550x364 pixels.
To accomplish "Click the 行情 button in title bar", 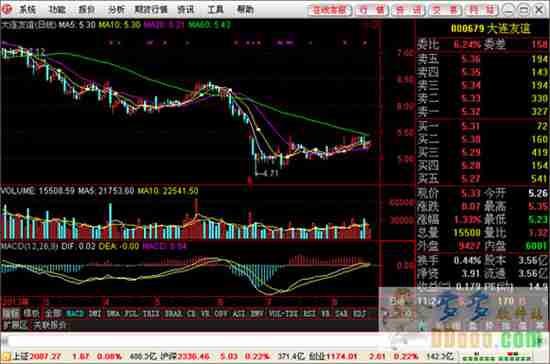I will [x=372, y=10].
